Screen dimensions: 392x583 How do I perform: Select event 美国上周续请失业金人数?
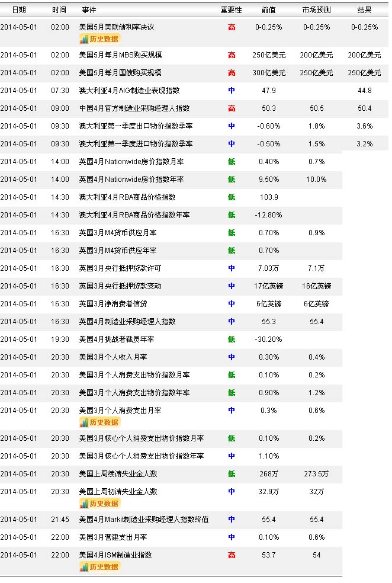(118, 474)
